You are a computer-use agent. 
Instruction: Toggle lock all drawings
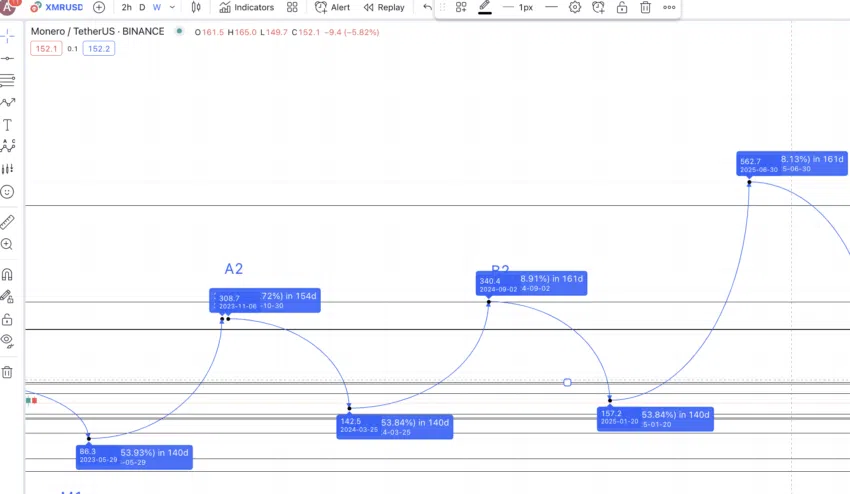pos(8,319)
